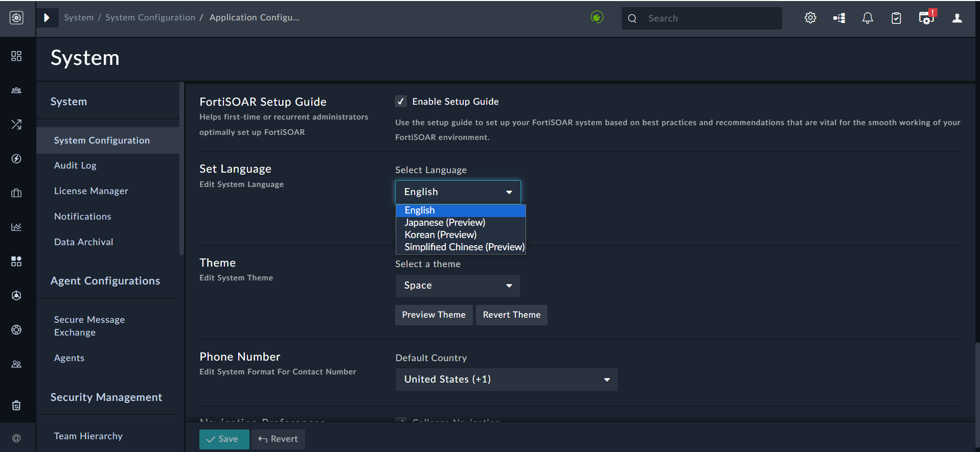Open the Dashboard grid icon in left rail
980x452 pixels.
click(16, 56)
